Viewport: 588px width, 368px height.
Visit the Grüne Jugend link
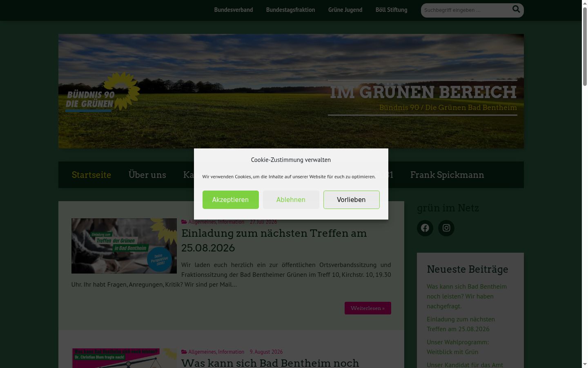click(345, 10)
